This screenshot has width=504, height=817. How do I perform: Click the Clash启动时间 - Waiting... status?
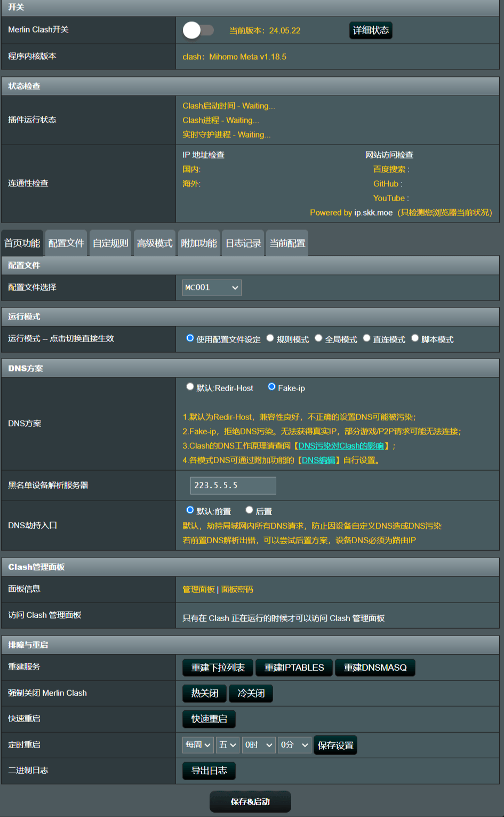click(x=229, y=106)
